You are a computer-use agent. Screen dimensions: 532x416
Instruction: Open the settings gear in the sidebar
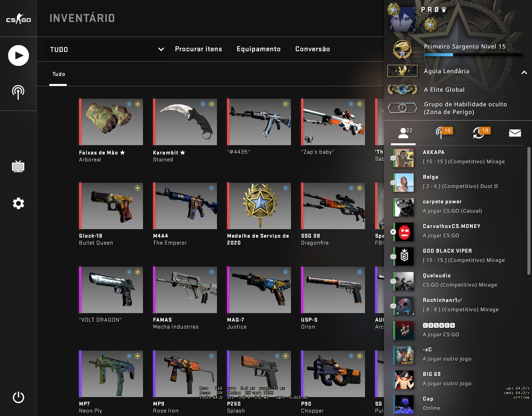(x=18, y=203)
